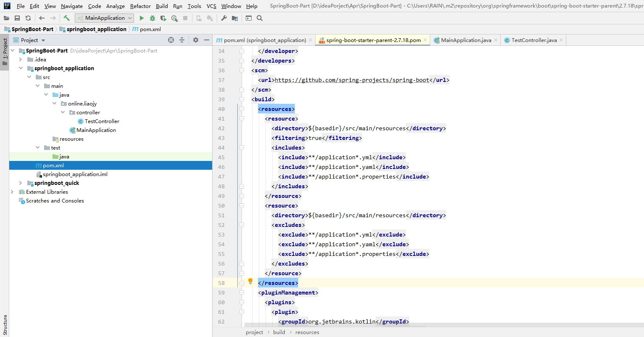Navigate back with the left arrow icon
Screen dimensions: 644x337
coord(42,18)
